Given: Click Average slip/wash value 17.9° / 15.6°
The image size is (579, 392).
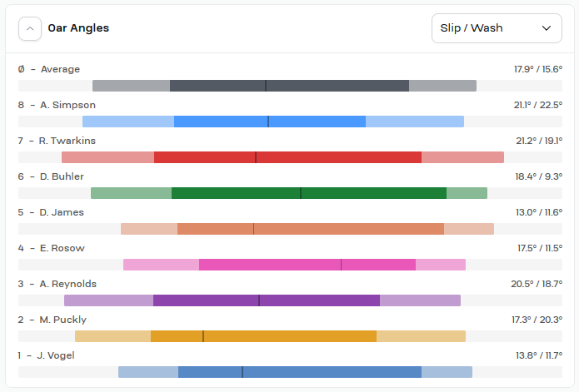Looking at the screenshot, I should (x=538, y=69).
